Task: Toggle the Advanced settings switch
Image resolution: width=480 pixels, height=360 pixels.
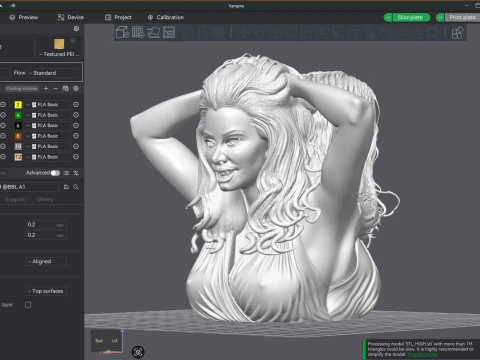Action: tap(55, 173)
